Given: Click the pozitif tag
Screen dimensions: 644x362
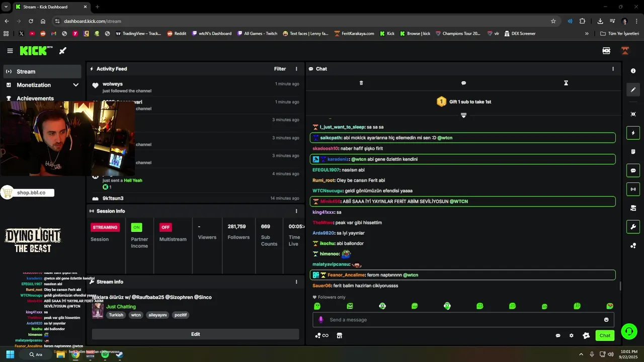Looking at the screenshot, I should pos(180,315).
